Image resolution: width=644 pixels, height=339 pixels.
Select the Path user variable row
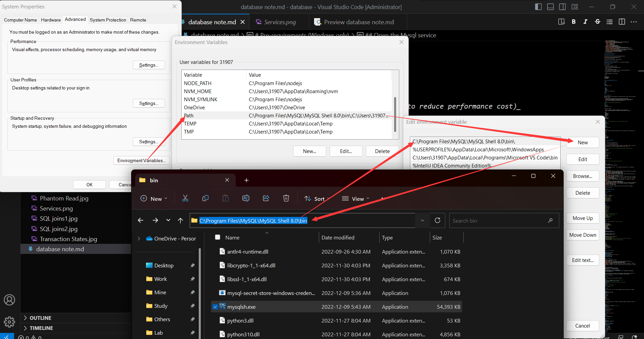[287, 115]
